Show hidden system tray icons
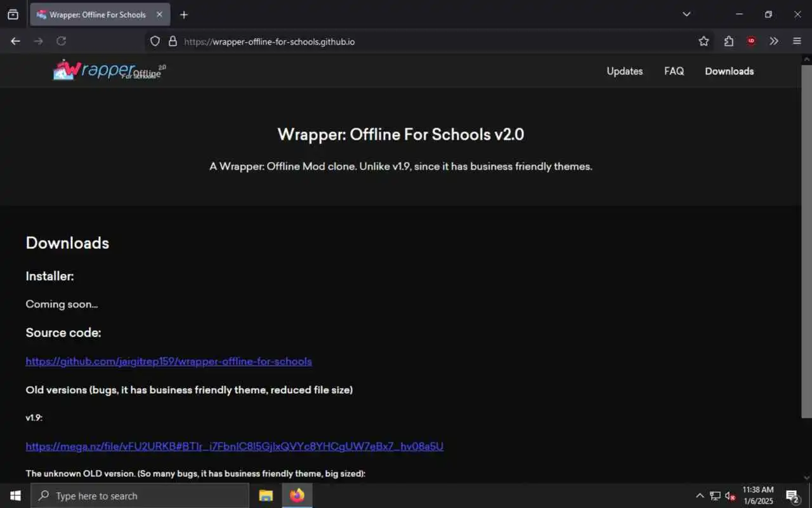The height and width of the screenshot is (508, 812). (x=700, y=496)
